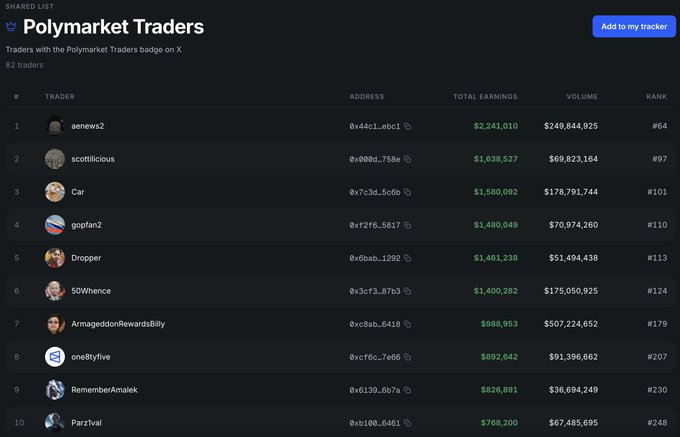Open trader scottilicious
Screen dimensions: 680x437
click(x=93, y=159)
